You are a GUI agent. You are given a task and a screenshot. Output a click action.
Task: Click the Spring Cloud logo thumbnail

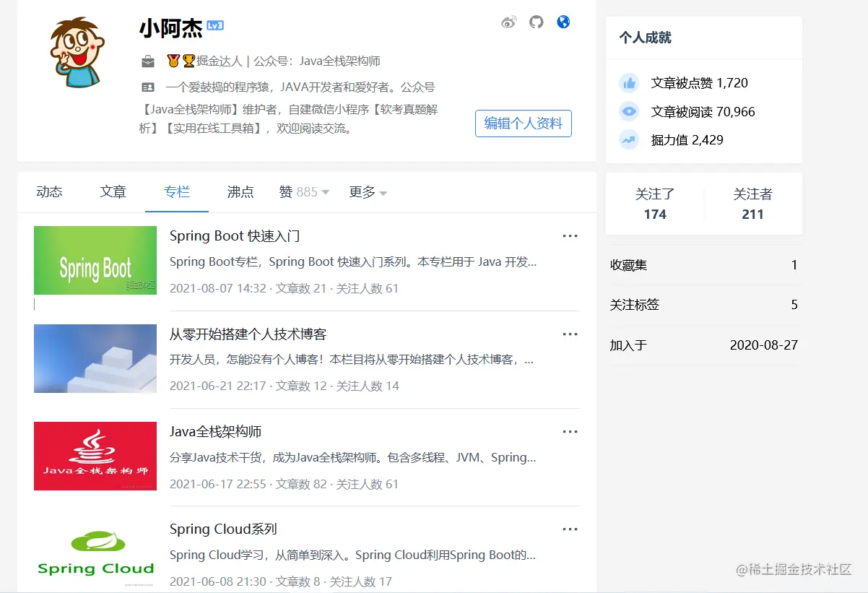coord(95,554)
